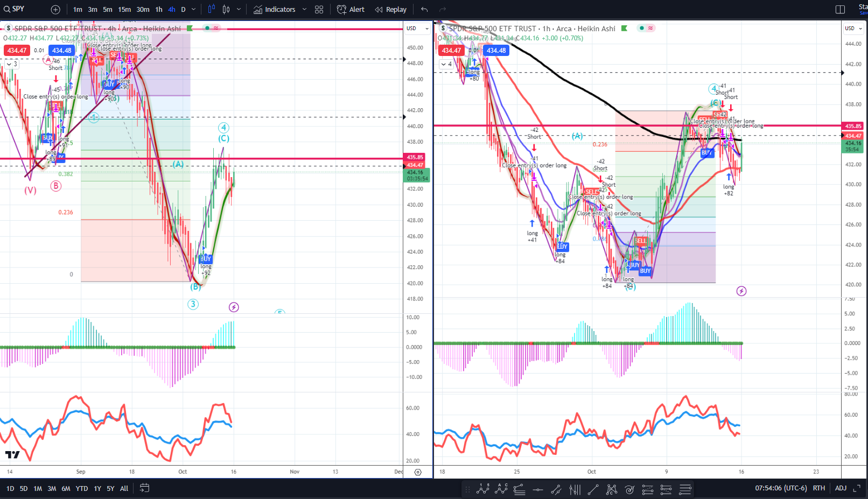The height and width of the screenshot is (499, 868).
Task: Open left chart scale settings gear
Action: tap(418, 472)
